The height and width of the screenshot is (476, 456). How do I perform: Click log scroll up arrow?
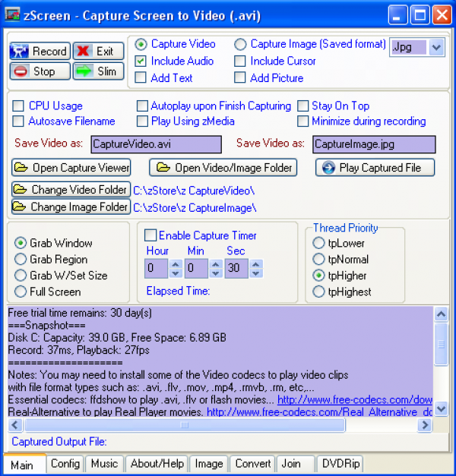441,314
